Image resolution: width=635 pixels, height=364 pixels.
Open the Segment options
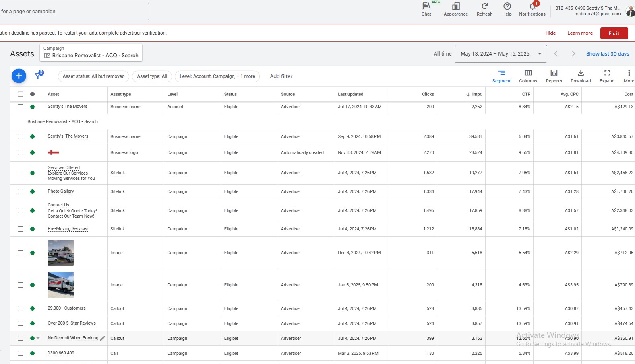(501, 76)
